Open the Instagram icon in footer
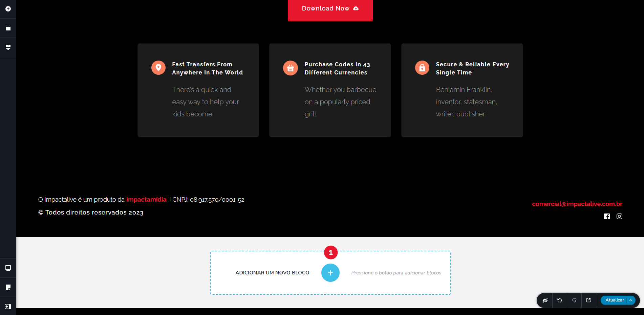The width and height of the screenshot is (644, 315). (619, 217)
